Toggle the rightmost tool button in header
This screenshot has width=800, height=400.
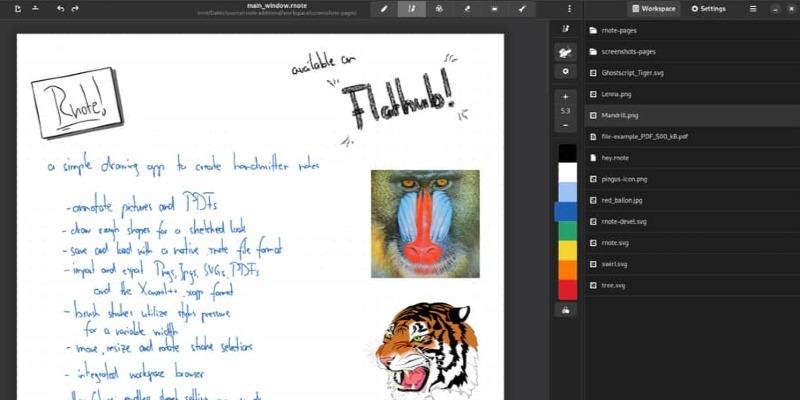521,9
